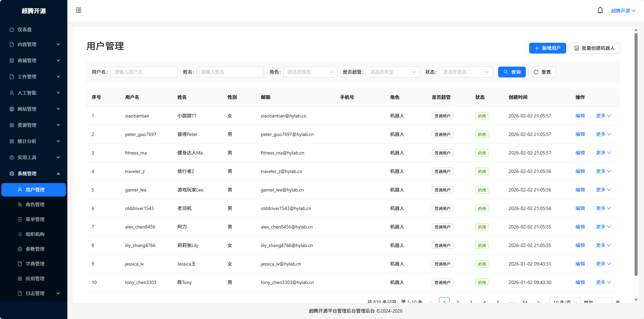Click the 用户名 search input field

143,72
